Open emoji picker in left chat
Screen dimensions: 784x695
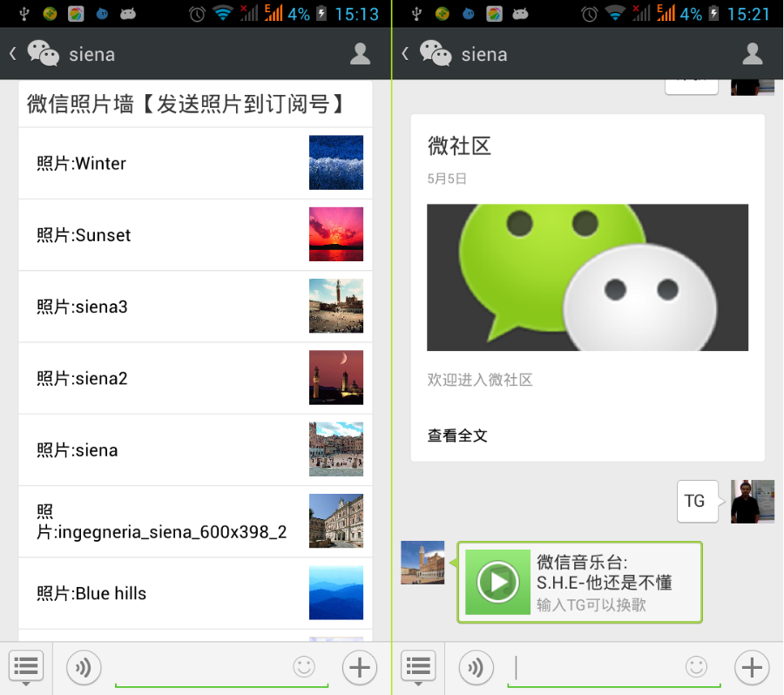click(303, 666)
